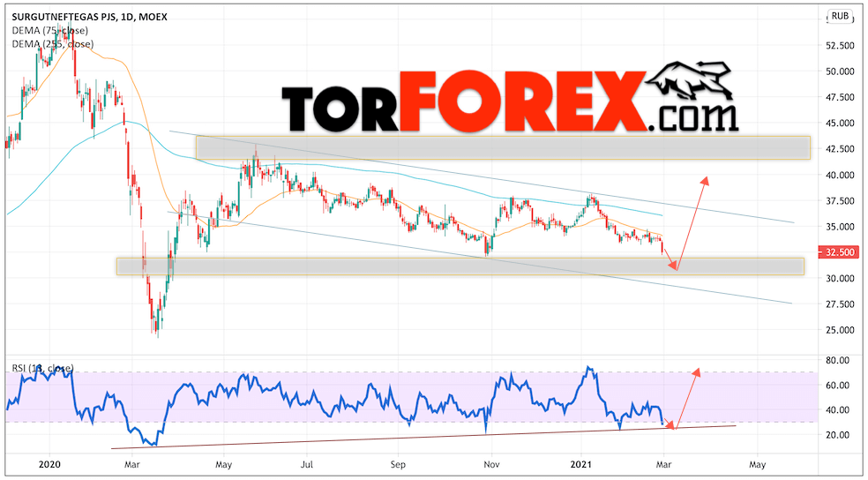The height and width of the screenshot is (480, 868).
Task: Click the 50.000 price axis label
Action: point(839,71)
